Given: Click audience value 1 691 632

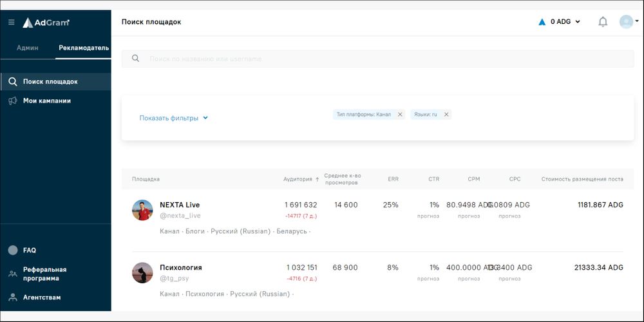Looking at the screenshot, I should pyautogui.click(x=301, y=205).
